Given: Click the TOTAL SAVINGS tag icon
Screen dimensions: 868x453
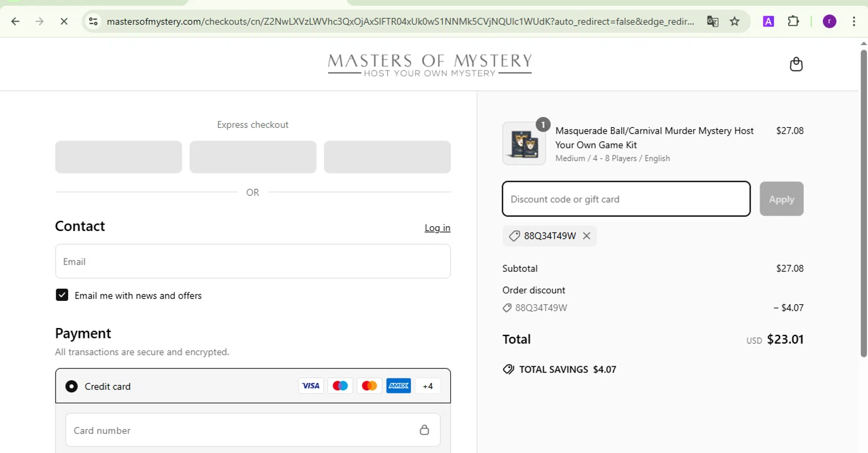Looking at the screenshot, I should (509, 369).
